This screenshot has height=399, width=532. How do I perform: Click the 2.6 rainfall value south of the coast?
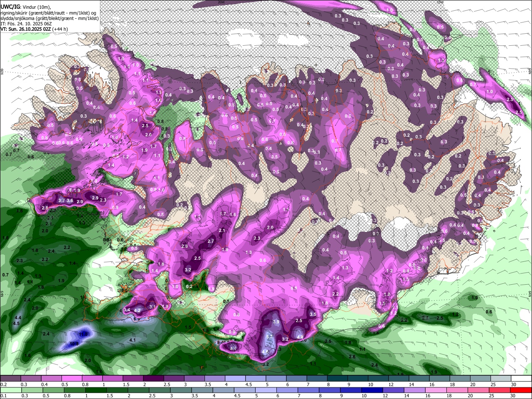[x=352, y=357]
